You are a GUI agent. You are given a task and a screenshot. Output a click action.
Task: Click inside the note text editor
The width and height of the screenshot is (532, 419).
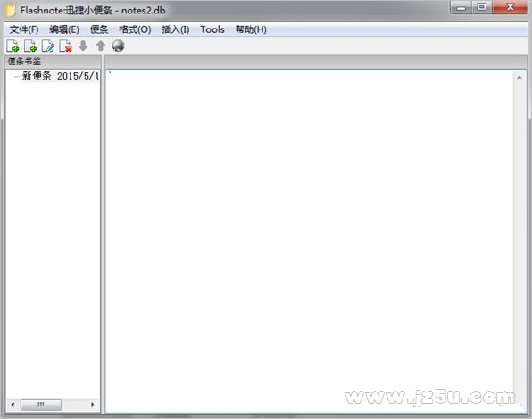[310, 241]
